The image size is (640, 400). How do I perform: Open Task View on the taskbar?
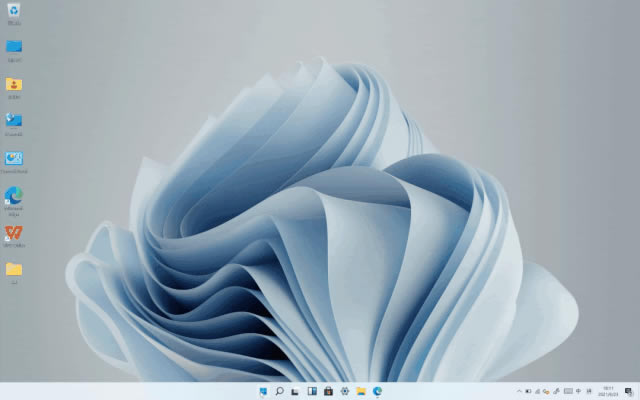(296, 391)
